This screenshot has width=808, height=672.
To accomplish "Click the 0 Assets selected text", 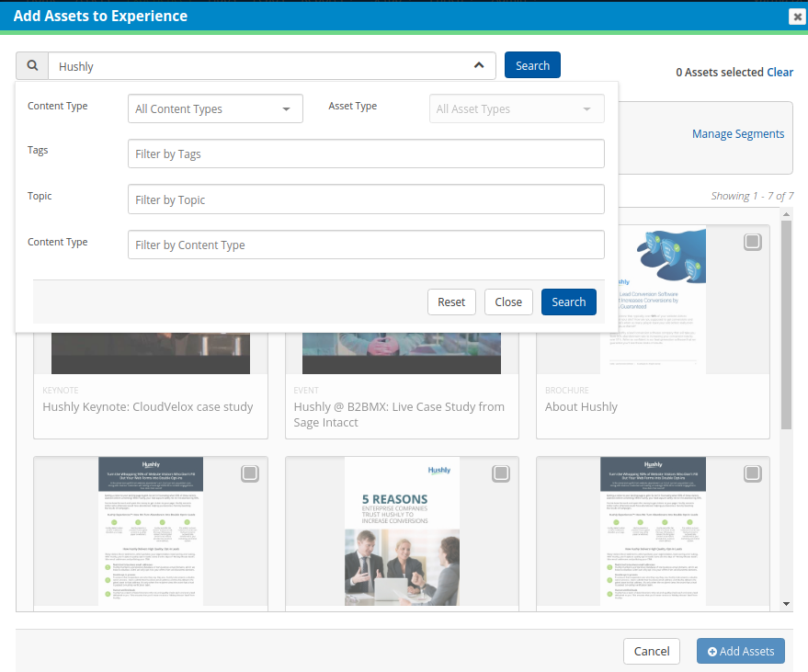I will click(720, 72).
